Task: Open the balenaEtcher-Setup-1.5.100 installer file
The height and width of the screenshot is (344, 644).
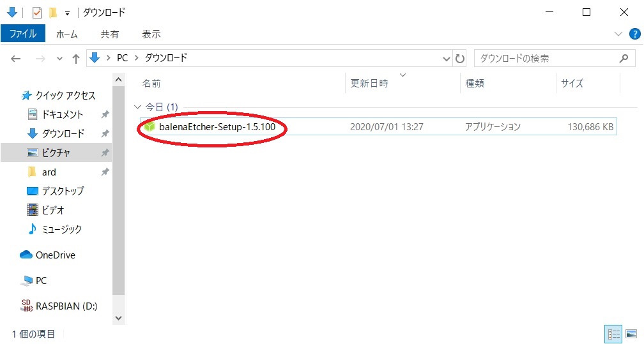Action: tap(217, 127)
